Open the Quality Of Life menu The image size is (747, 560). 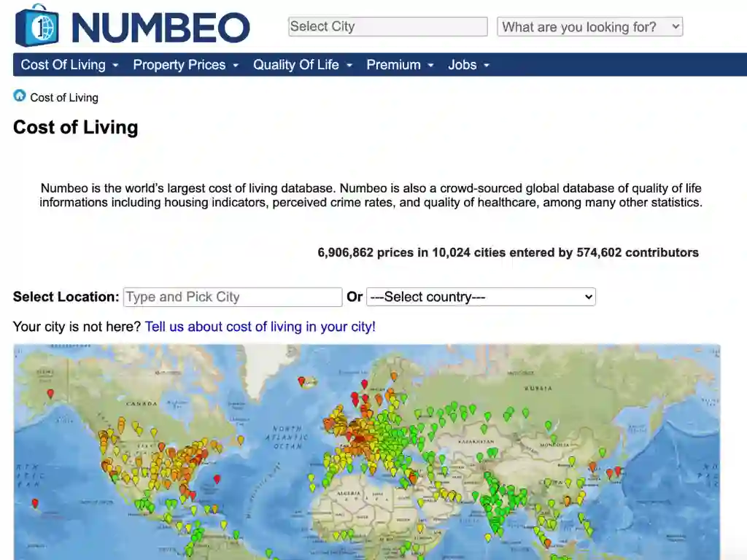[x=296, y=65]
